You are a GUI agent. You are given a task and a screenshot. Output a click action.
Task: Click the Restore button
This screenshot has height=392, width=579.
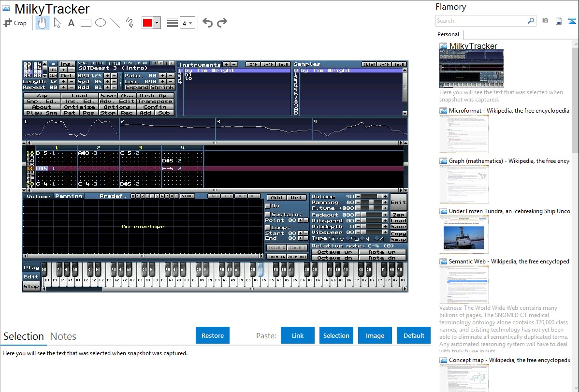(x=213, y=335)
